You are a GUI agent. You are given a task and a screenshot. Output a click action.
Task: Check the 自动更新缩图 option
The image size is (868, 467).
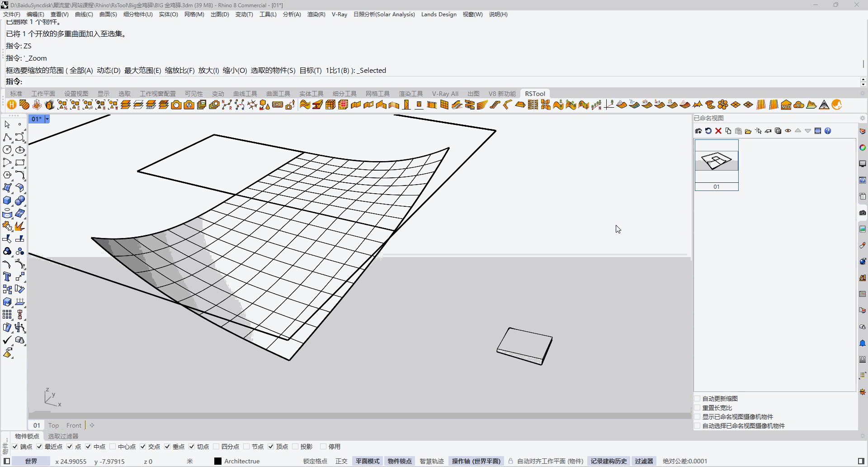click(698, 399)
